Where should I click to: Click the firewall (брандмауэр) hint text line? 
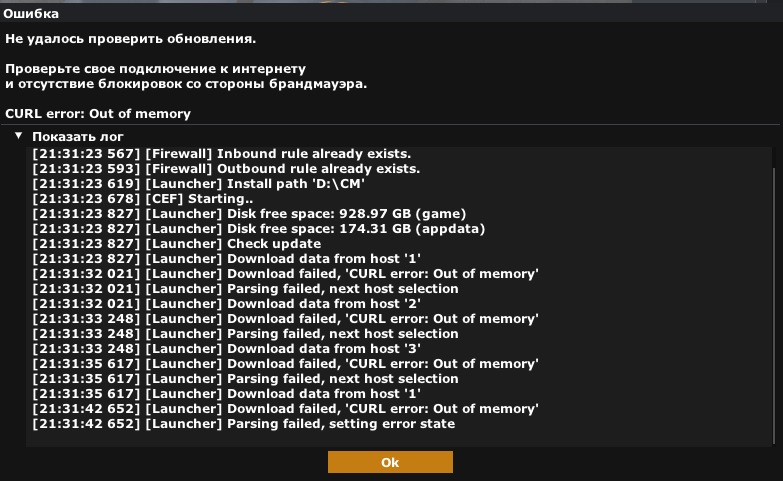(x=186, y=84)
